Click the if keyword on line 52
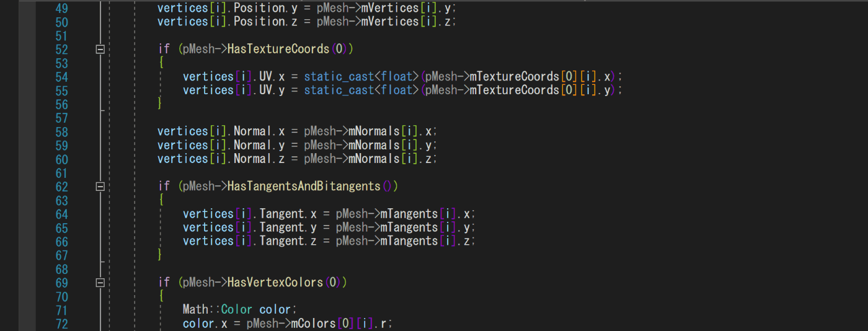 click(164, 49)
